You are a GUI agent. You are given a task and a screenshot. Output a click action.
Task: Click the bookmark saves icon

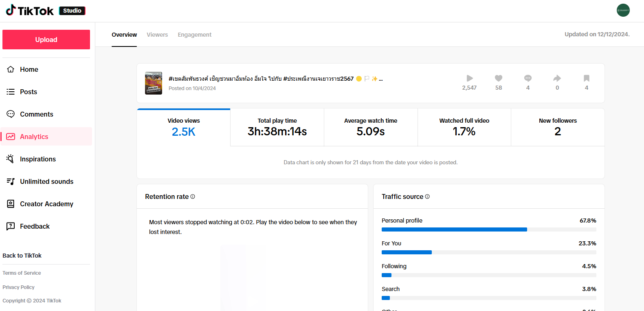pos(587,78)
